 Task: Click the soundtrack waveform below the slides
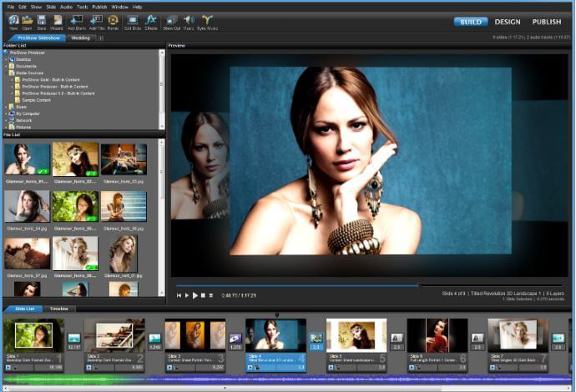pos(286,379)
